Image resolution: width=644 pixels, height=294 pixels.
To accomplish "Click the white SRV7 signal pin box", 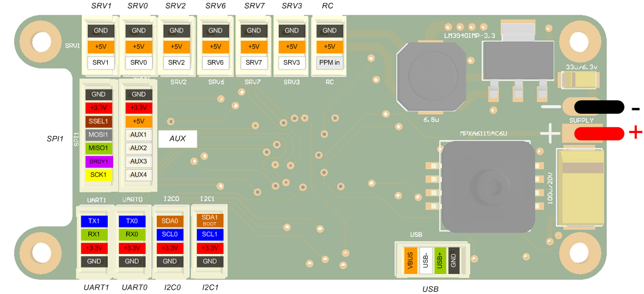I will pyautogui.click(x=253, y=63).
